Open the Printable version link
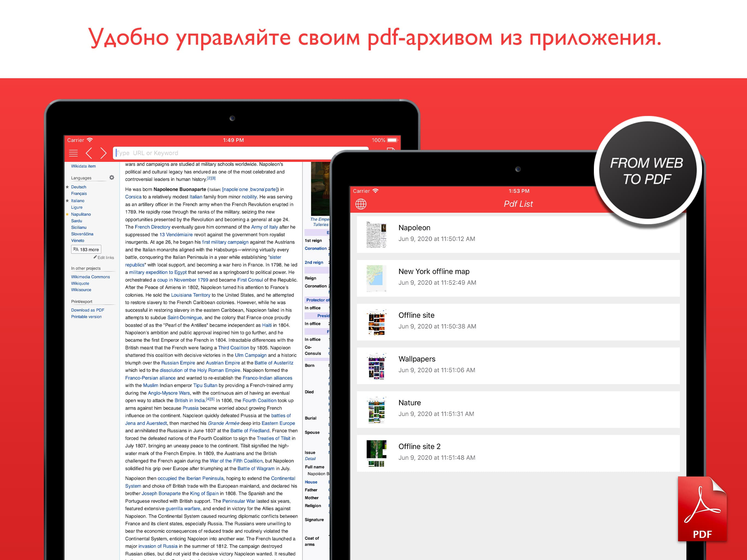Image resolution: width=747 pixels, height=560 pixels. pyautogui.click(x=86, y=317)
